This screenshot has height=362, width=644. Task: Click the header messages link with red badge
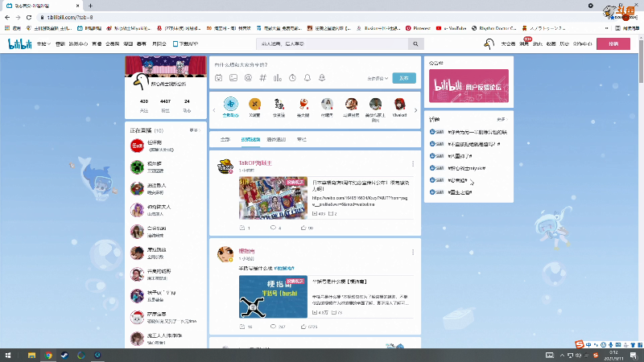coord(524,43)
